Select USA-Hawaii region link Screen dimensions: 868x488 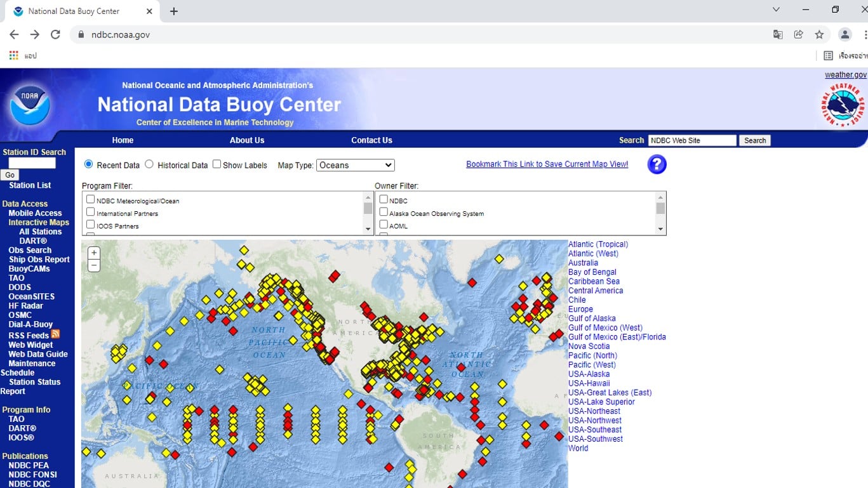pyautogui.click(x=589, y=383)
